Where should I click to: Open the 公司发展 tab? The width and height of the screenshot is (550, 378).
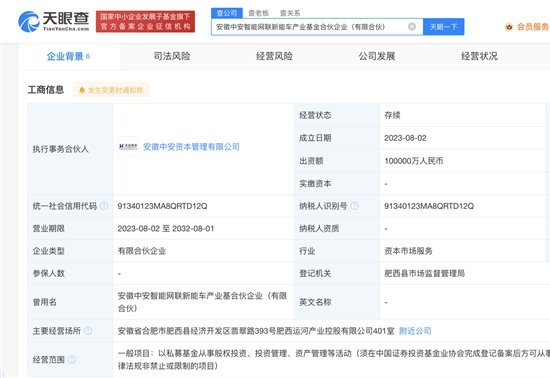[377, 56]
